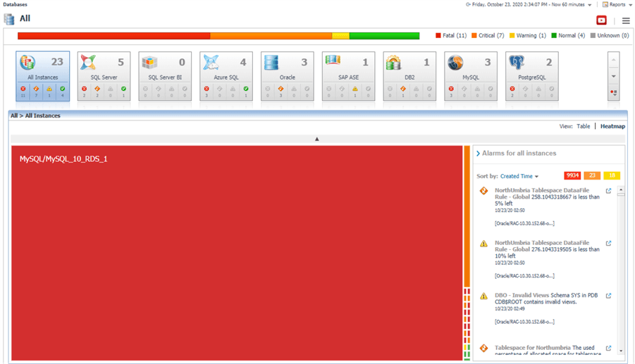This screenshot has height=364, width=635.
Task: Click the All breadcrumb link
Action: pos(14,115)
